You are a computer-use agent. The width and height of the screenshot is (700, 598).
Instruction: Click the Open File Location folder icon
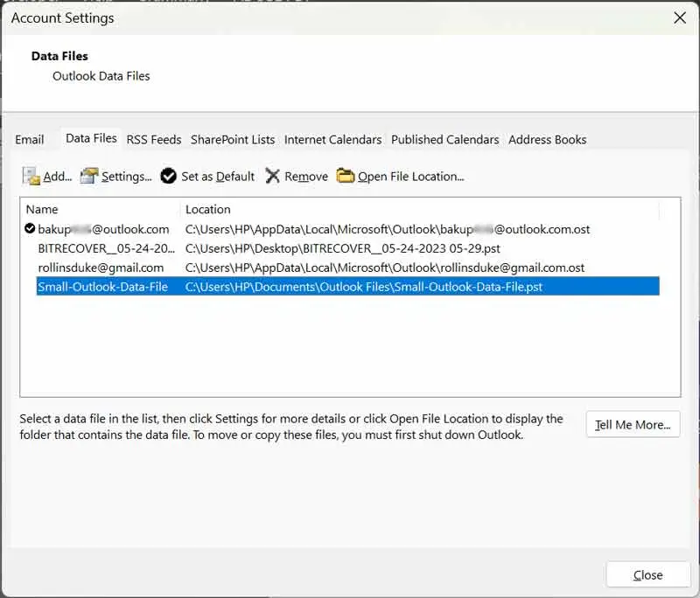(346, 177)
